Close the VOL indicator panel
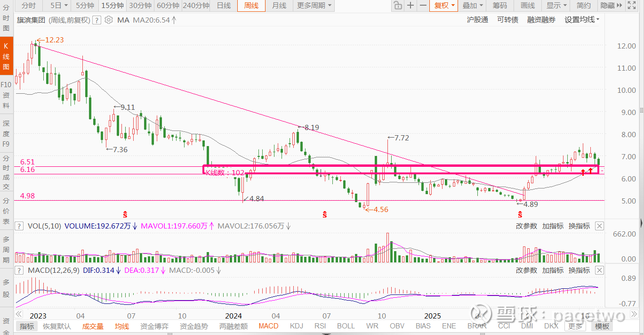Image resolution: width=644 pixels, height=335 pixels. tap(599, 226)
